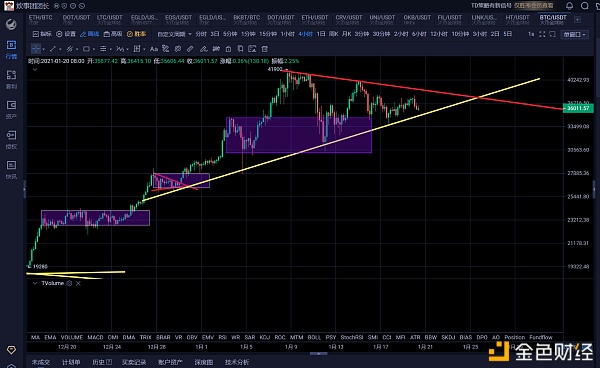Select the 12小时 timeframe
The width and height of the screenshot is (600, 368).
(439, 34)
